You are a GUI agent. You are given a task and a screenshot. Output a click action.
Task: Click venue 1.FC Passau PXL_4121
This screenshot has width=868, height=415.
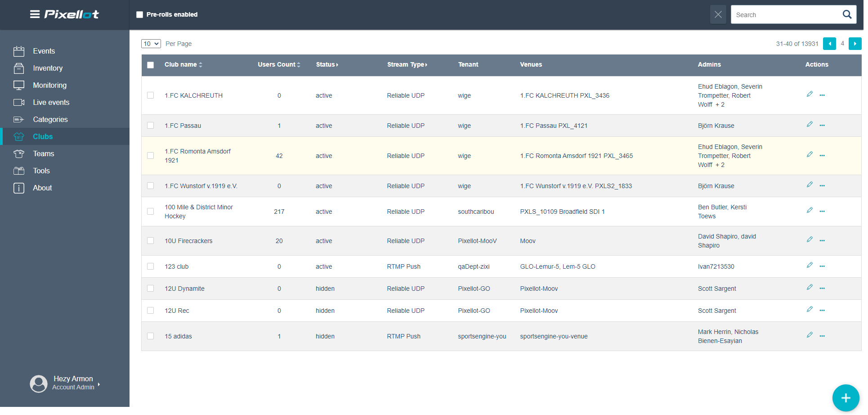[x=554, y=126]
